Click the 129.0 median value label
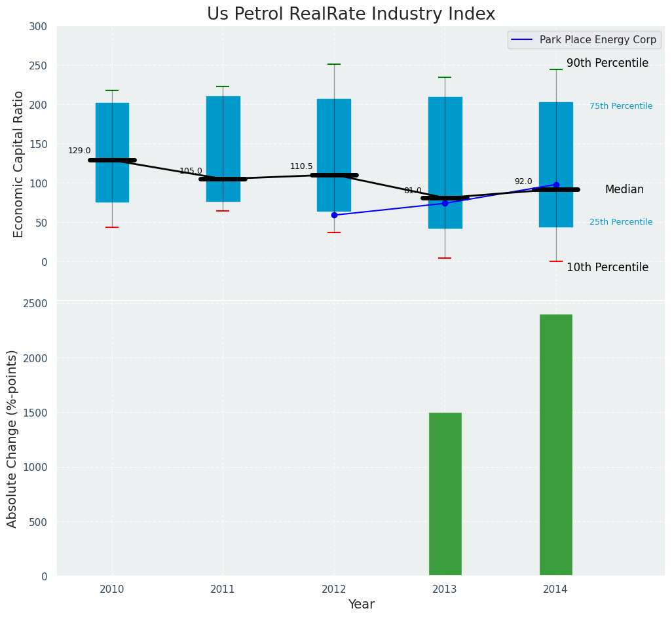The width and height of the screenshot is (672, 617). click(x=79, y=151)
